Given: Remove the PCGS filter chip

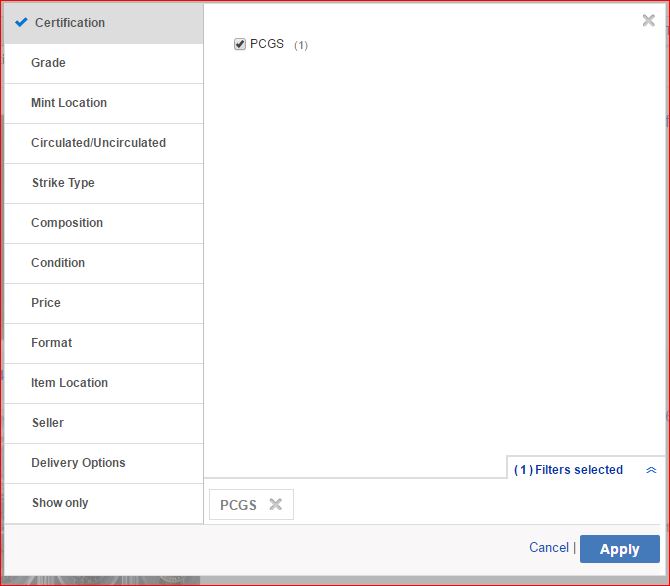Looking at the screenshot, I should [276, 505].
